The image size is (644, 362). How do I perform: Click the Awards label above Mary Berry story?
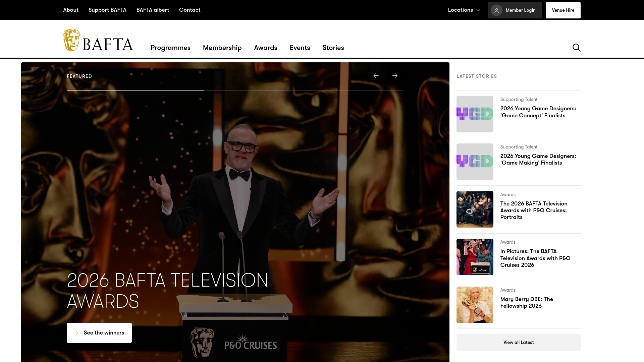(508, 290)
